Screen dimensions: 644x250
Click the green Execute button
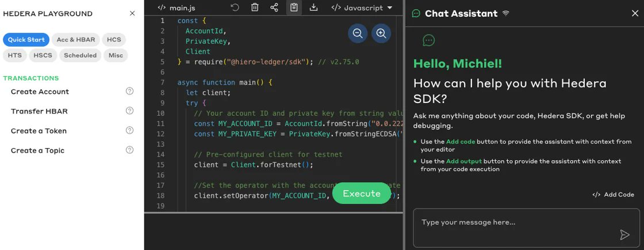[362, 193]
